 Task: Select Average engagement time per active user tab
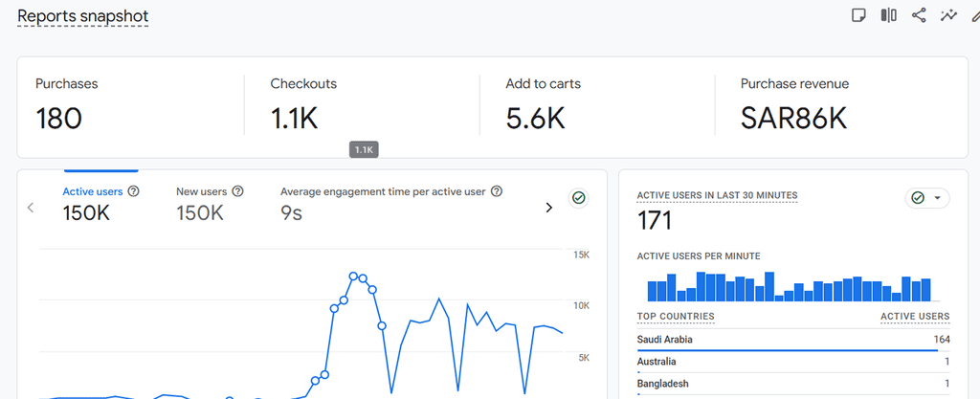tap(391, 203)
